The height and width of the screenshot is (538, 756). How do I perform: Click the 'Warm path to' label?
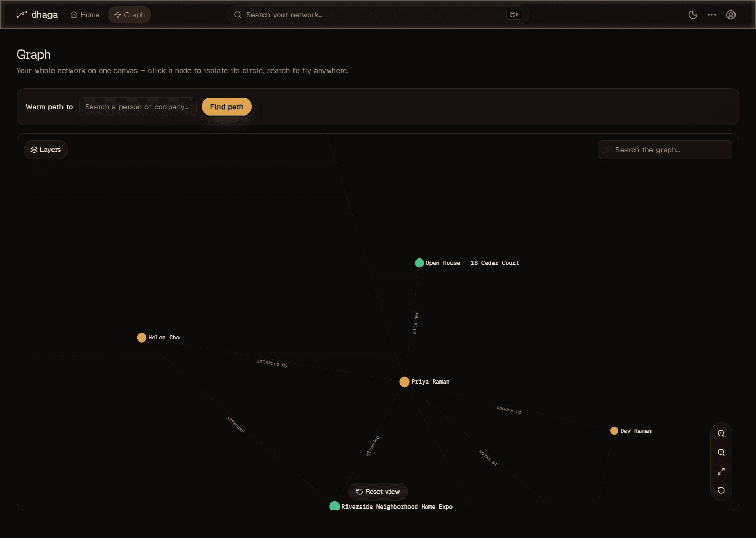pyautogui.click(x=49, y=107)
